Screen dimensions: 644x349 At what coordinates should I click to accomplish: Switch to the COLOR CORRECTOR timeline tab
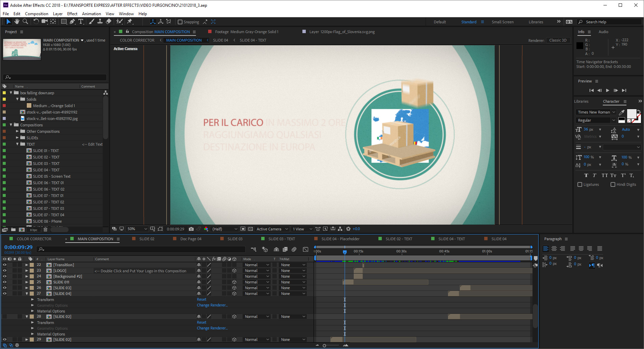[x=34, y=239]
